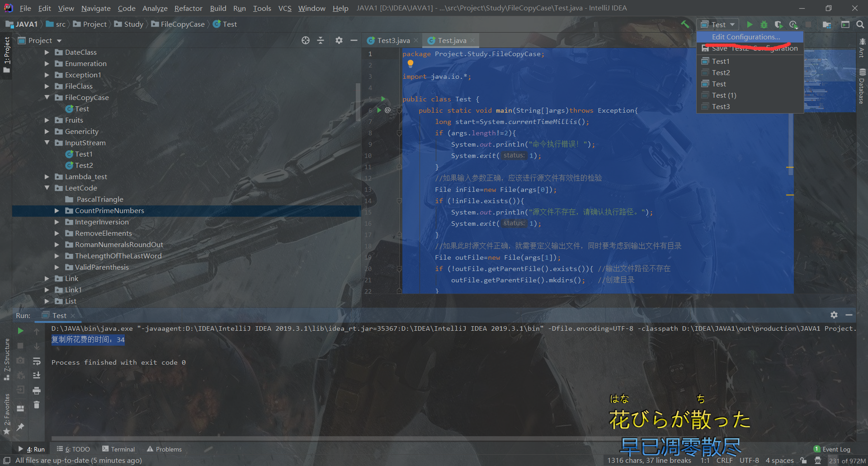Collapse the InputStream folder

coord(47,143)
